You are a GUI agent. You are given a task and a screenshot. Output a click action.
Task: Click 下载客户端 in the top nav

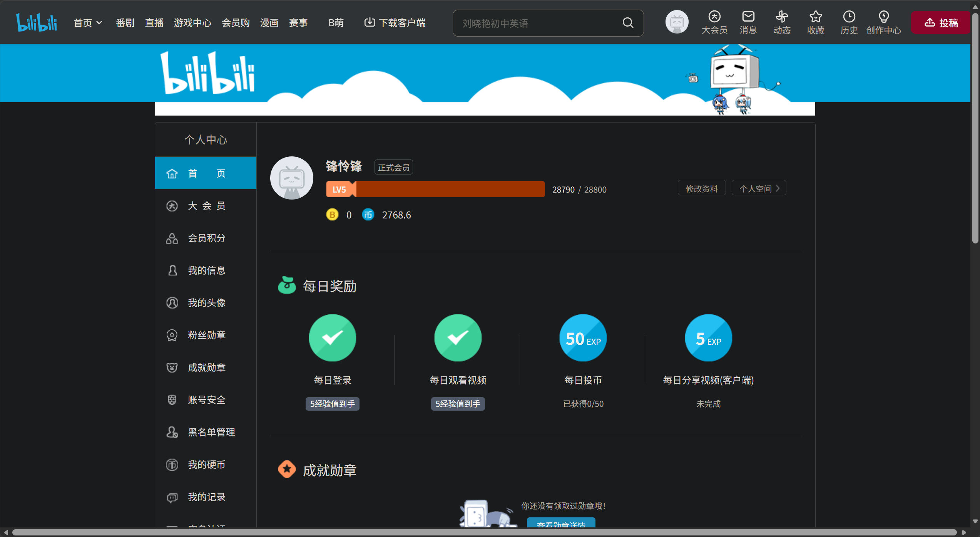point(395,23)
